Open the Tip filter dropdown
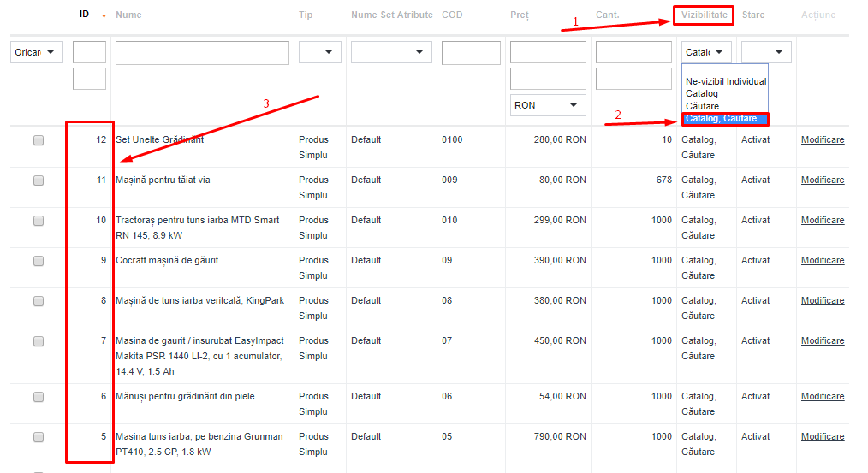868x473 pixels. (320, 52)
